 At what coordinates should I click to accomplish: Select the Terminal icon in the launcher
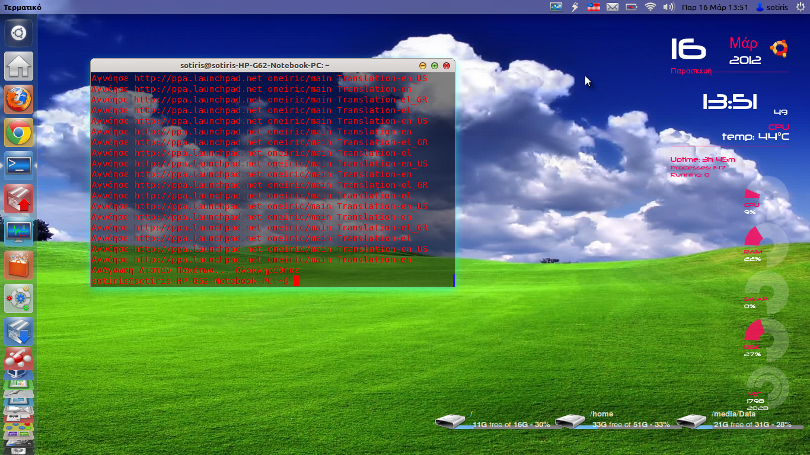pos(19,165)
